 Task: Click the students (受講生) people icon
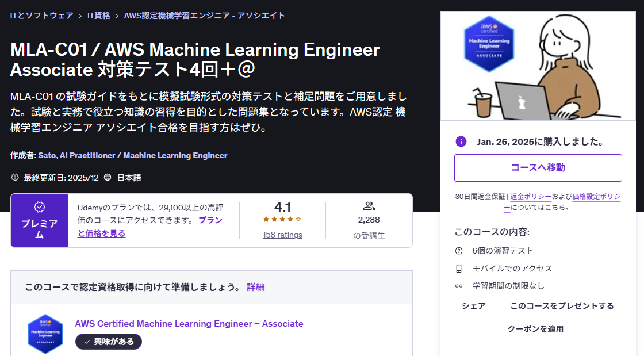click(369, 206)
